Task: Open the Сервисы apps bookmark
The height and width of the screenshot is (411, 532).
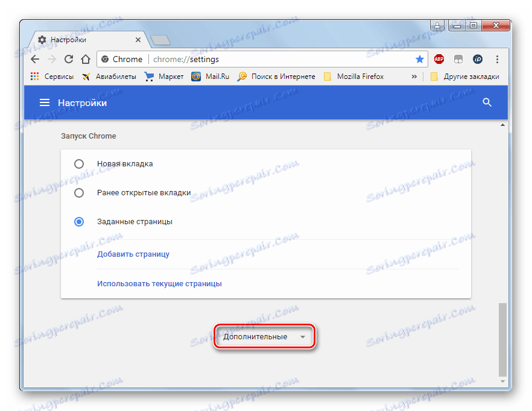Action: (52, 77)
